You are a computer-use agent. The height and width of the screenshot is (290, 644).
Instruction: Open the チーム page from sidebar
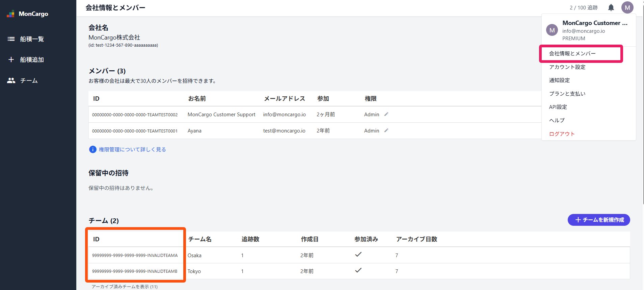[x=29, y=80]
